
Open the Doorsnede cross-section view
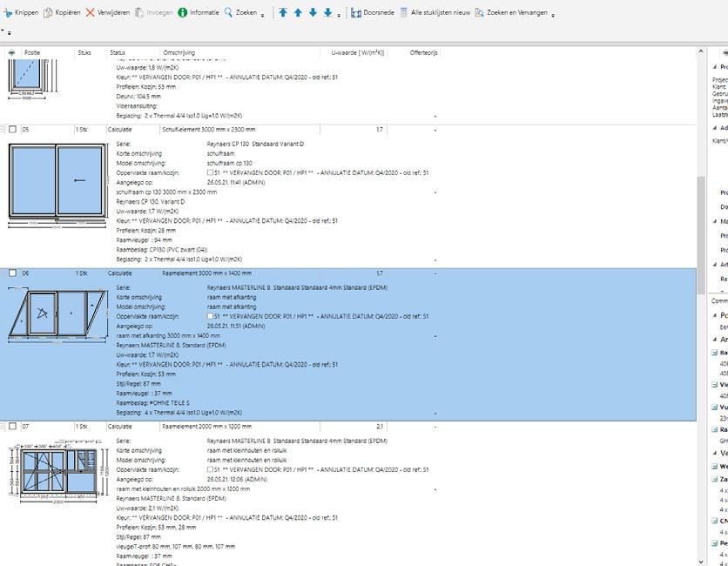(x=373, y=12)
